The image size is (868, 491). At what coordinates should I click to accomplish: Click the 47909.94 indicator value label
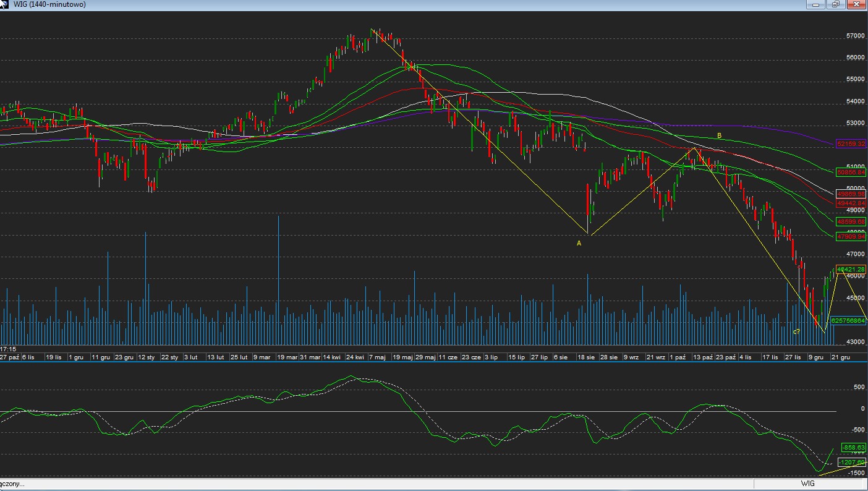point(851,236)
